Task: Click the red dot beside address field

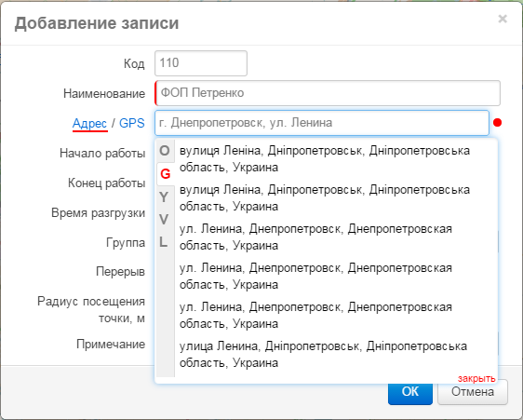Action: (x=497, y=123)
